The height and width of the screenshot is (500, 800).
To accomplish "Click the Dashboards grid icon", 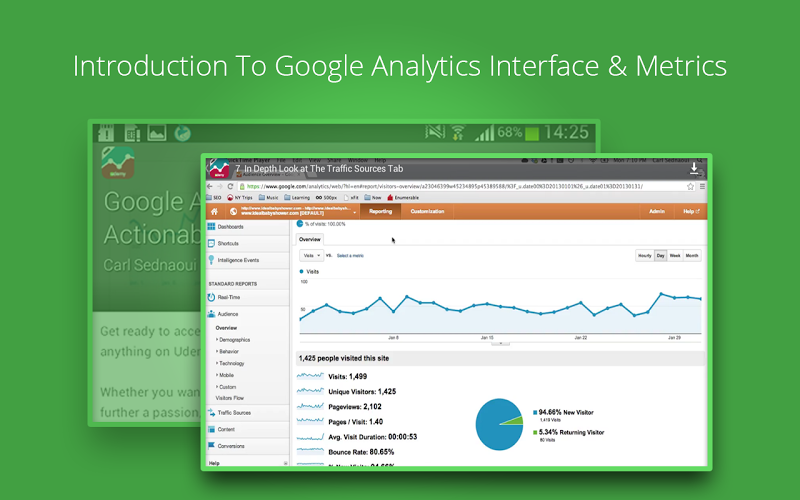I will [211, 227].
